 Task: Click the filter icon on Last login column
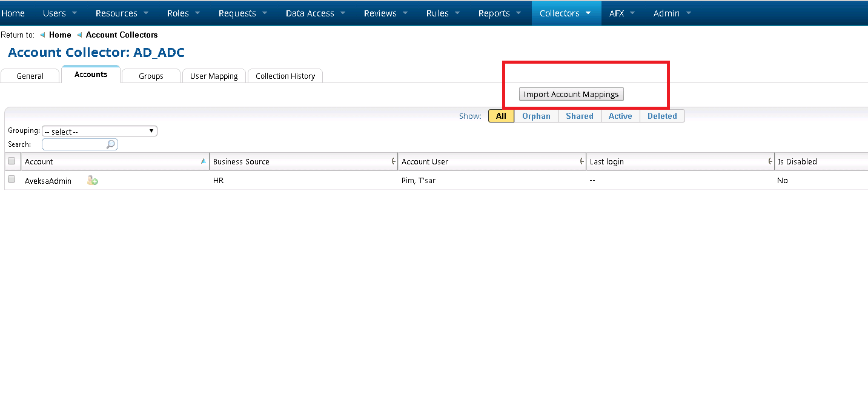tap(769, 161)
